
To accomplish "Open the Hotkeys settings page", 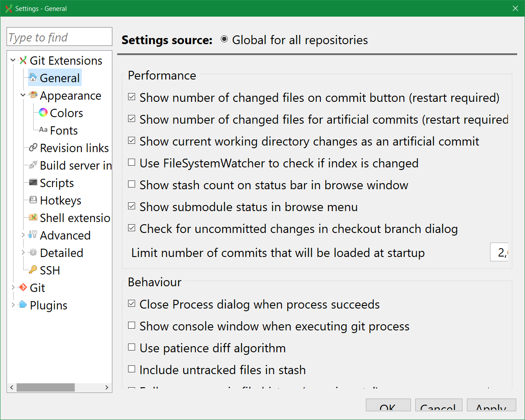I will pyautogui.click(x=61, y=201).
